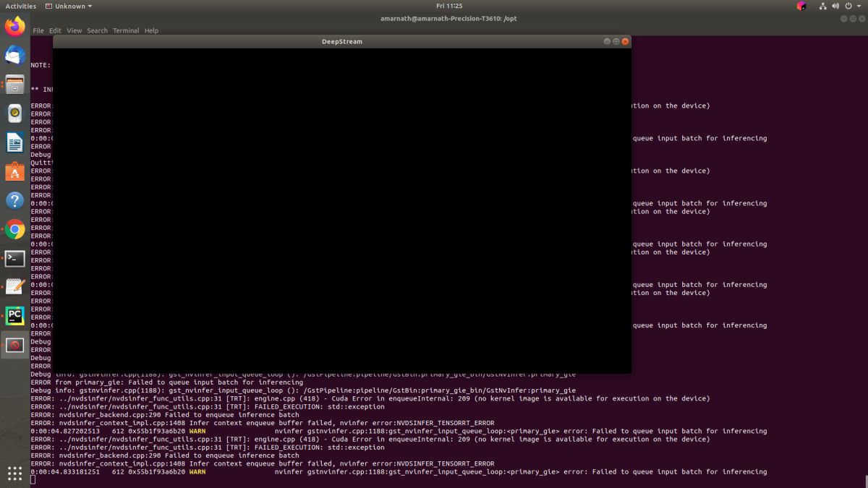Select the Terminal icon in dock

click(x=14, y=258)
